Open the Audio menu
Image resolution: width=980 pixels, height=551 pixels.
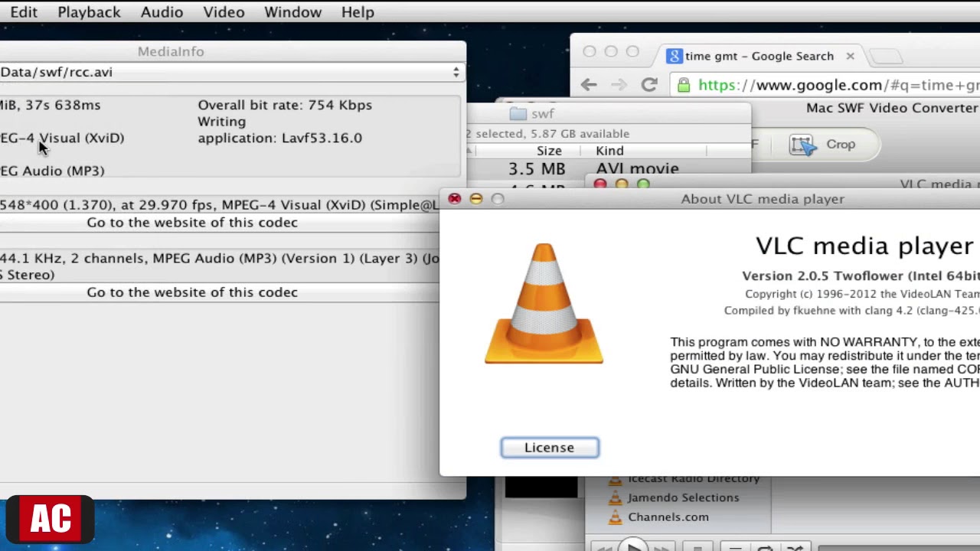[162, 12]
